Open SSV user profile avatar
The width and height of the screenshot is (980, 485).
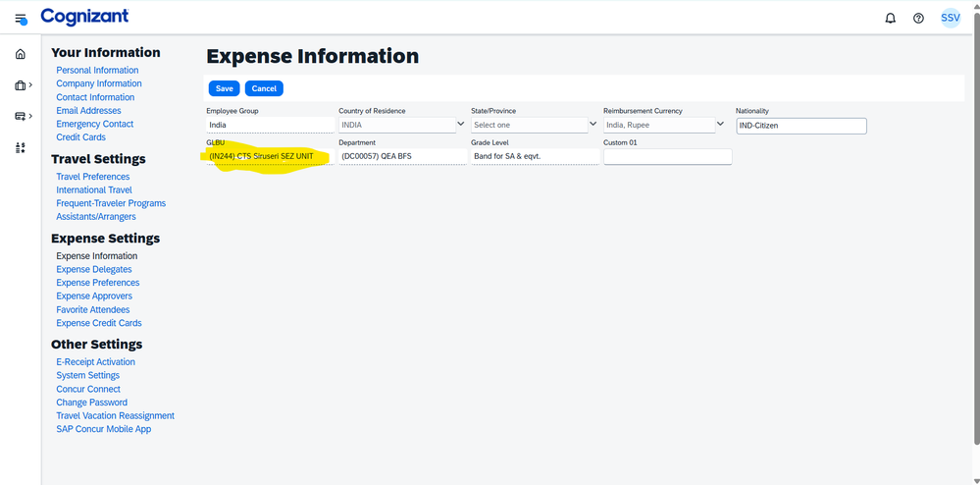tap(950, 18)
